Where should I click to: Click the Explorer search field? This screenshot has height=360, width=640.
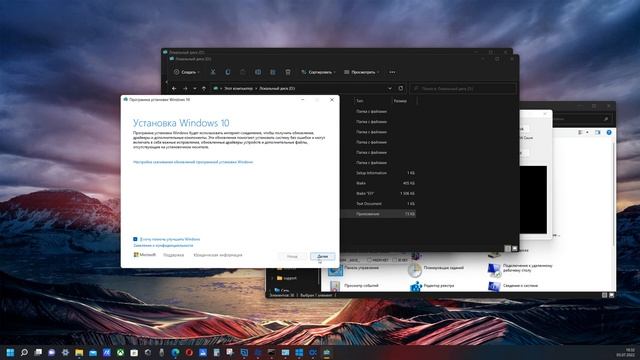[x=463, y=89]
